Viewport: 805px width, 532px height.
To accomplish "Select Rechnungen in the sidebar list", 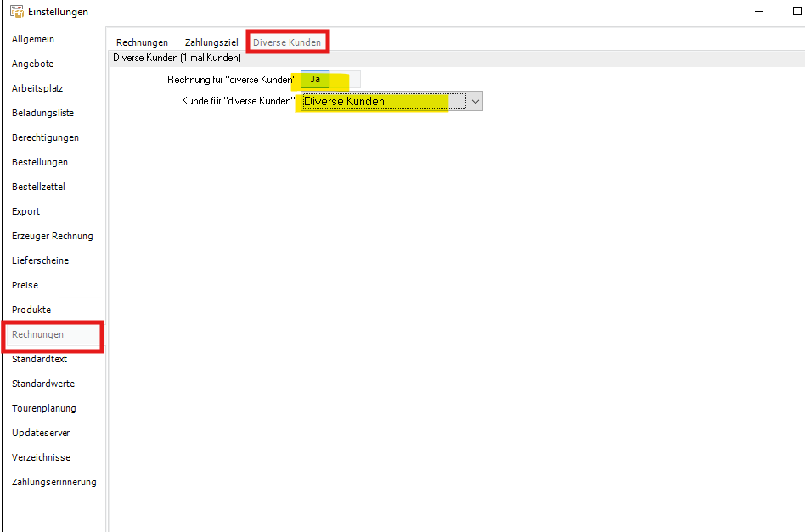I will tap(37, 334).
